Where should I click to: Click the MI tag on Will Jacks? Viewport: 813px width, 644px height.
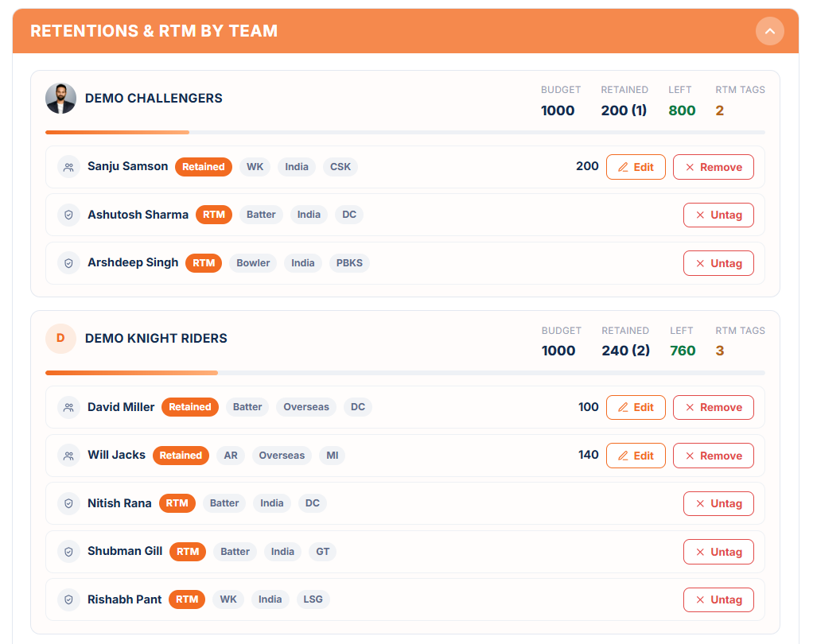pos(333,456)
